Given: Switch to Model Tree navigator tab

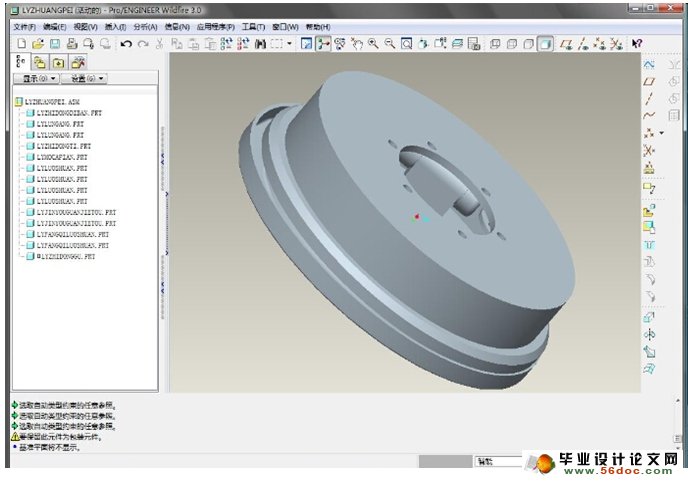Looking at the screenshot, I should pyautogui.click(x=21, y=62).
